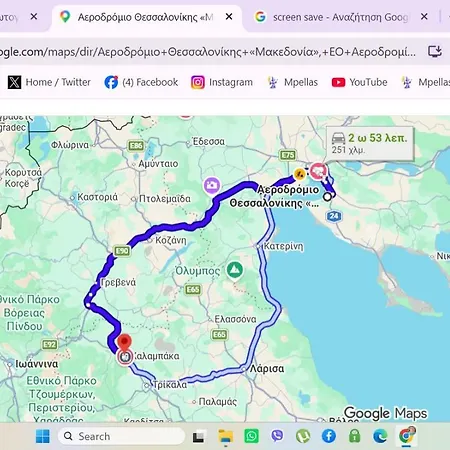The height and width of the screenshot is (450, 450).
Task: Click the airport origin circle marker
Action: [x=327, y=197]
